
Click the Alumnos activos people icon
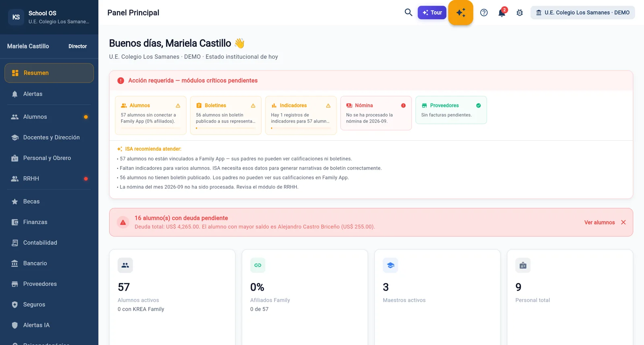[125, 265]
